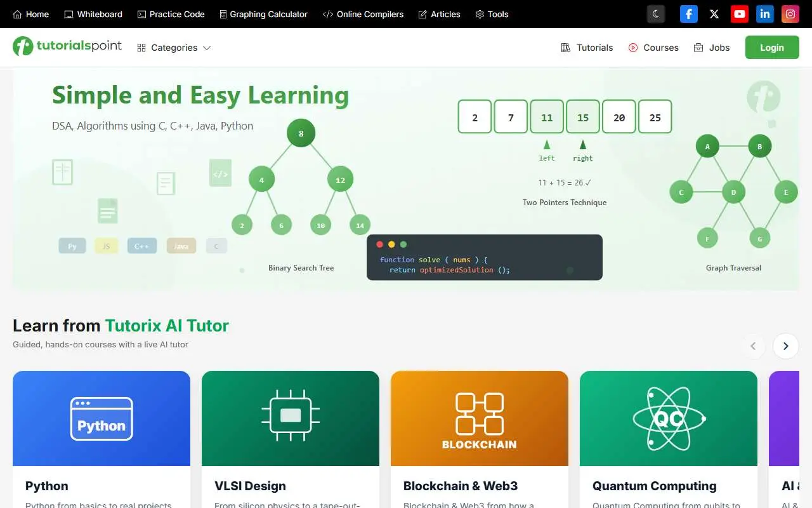
Task: Open Practice Code
Action: (x=171, y=14)
